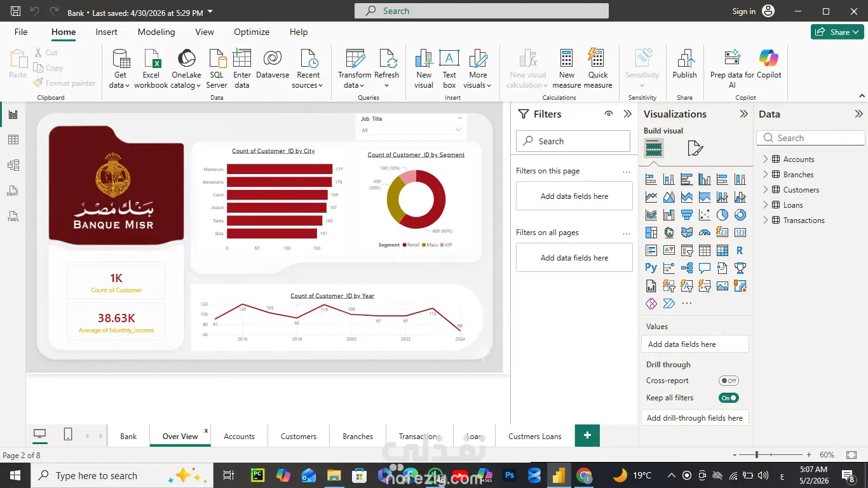The width and height of the screenshot is (868, 488).
Task: Select the Stacked bar chart visual
Action: (x=651, y=179)
